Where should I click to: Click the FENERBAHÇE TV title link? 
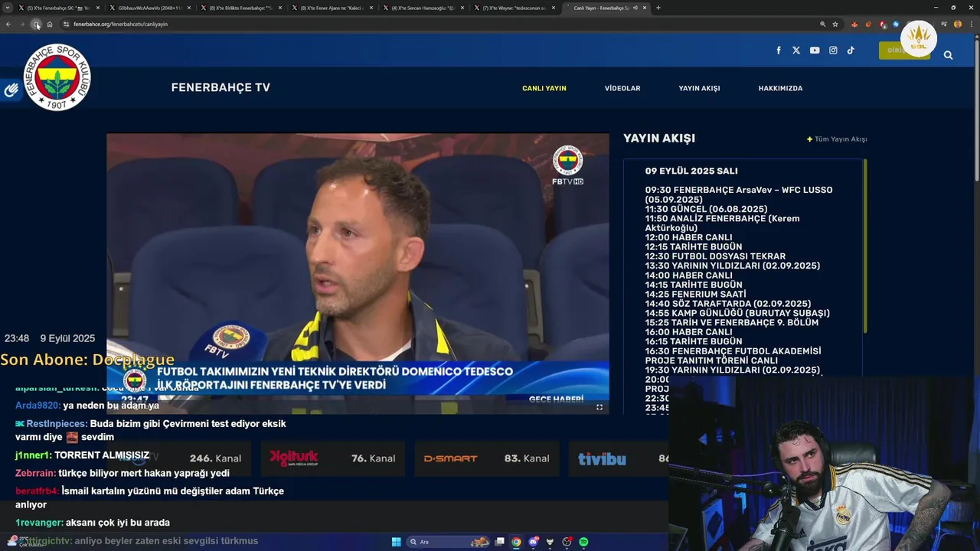coord(220,87)
